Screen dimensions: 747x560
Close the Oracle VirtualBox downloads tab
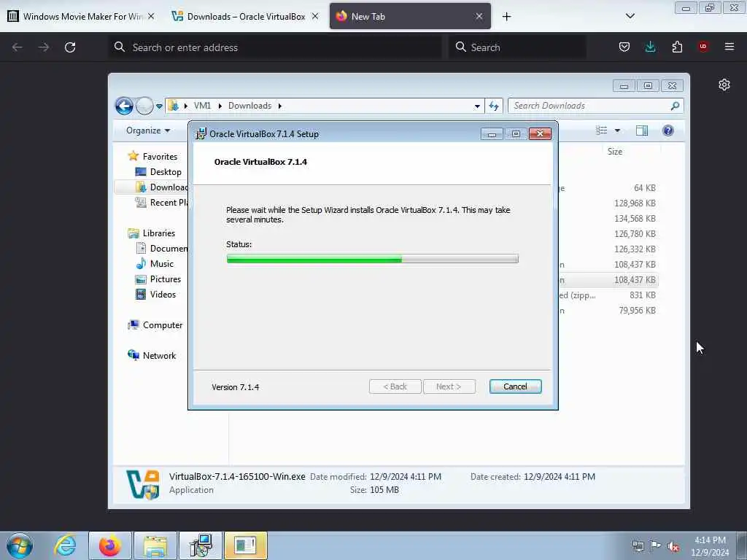[x=315, y=16]
